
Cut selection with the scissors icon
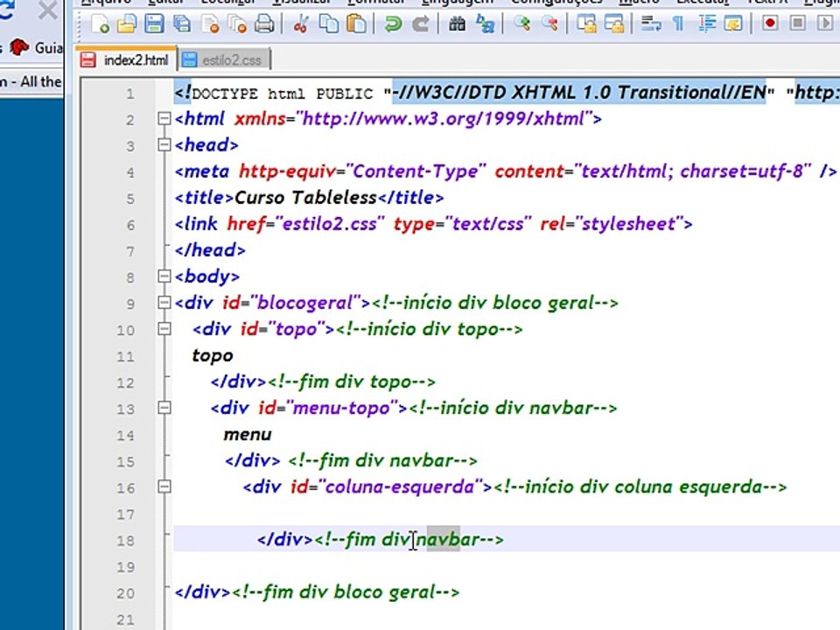[x=301, y=24]
